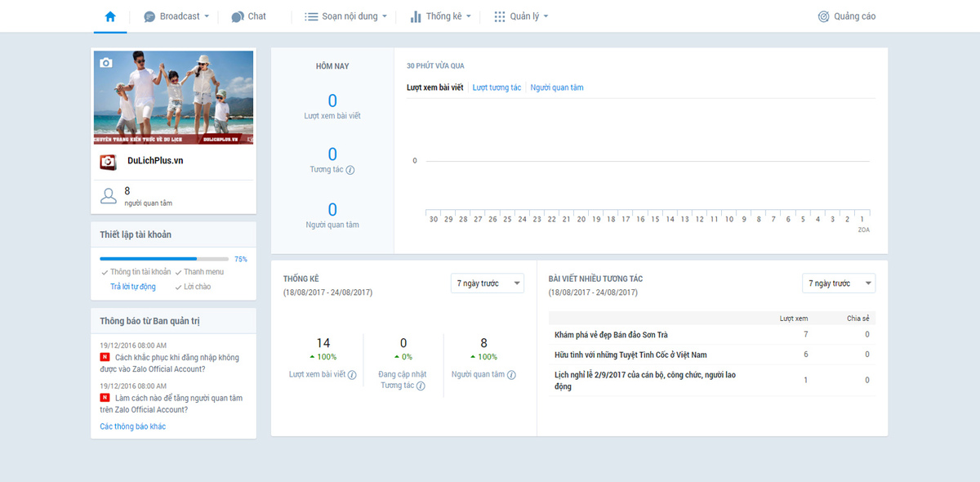Click the Lượt xem column header
The width and height of the screenshot is (980, 482).
pyautogui.click(x=794, y=319)
